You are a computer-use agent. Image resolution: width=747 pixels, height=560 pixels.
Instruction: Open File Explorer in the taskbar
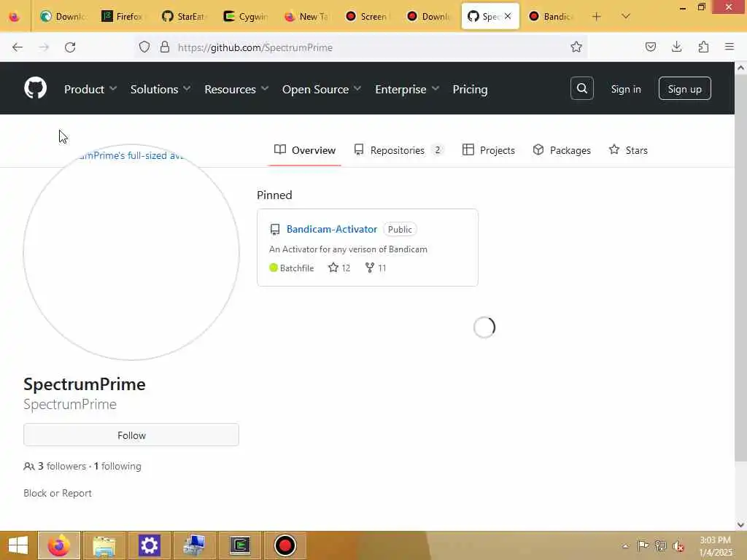pyautogui.click(x=104, y=545)
